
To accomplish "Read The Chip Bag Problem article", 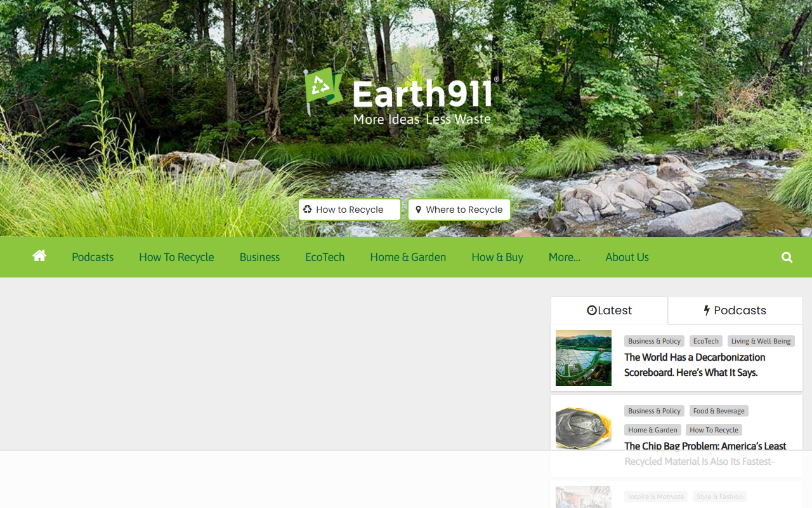I will tap(705, 454).
